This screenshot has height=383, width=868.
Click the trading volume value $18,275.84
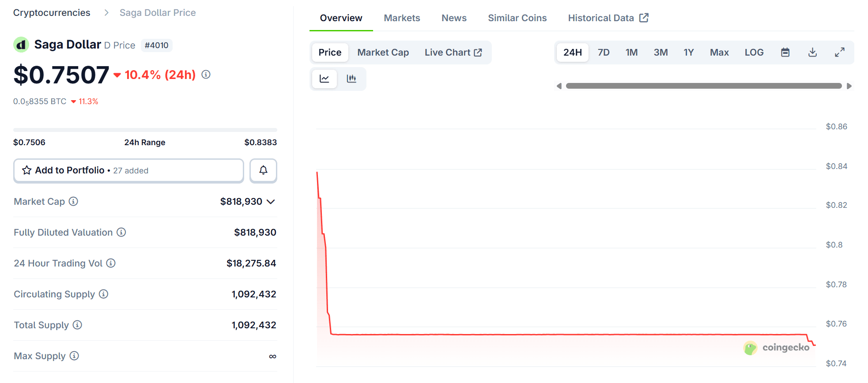click(x=251, y=263)
